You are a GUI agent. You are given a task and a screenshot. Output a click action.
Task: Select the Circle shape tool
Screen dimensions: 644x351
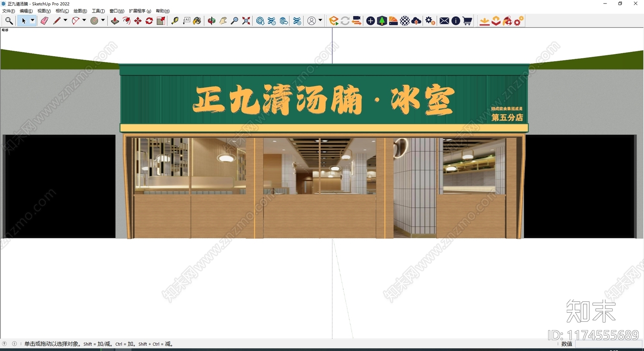click(94, 21)
